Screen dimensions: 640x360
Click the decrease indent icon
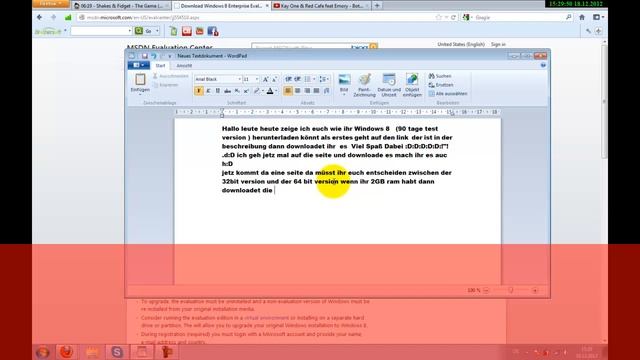(x=288, y=79)
